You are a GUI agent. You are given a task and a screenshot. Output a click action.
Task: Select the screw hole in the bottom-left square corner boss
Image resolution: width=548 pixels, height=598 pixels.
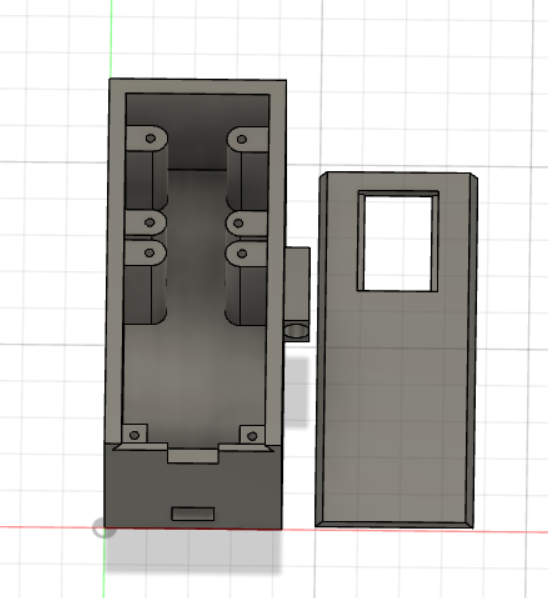coord(134,435)
